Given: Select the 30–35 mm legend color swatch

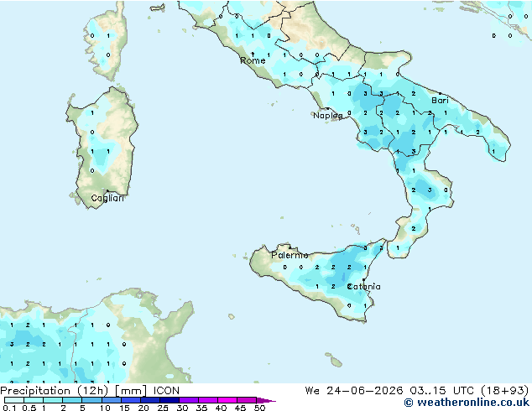Looking at the screenshot, I should click(189, 400).
